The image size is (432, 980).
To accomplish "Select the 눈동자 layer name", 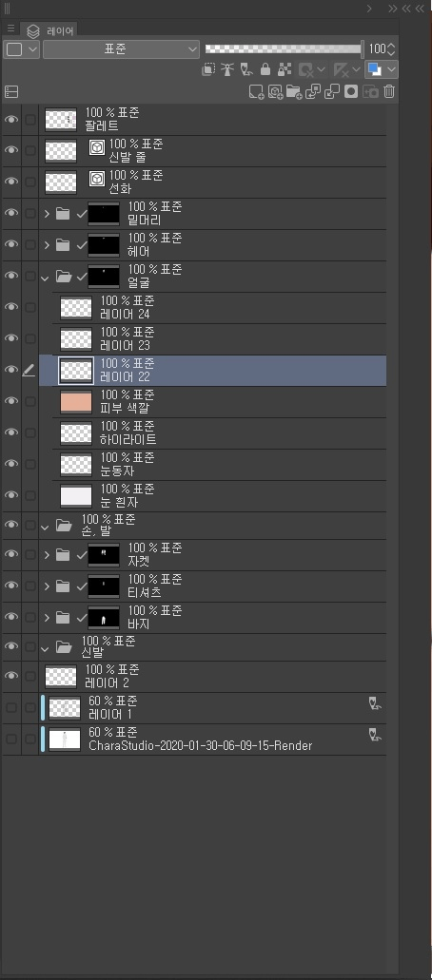I will tap(118, 471).
